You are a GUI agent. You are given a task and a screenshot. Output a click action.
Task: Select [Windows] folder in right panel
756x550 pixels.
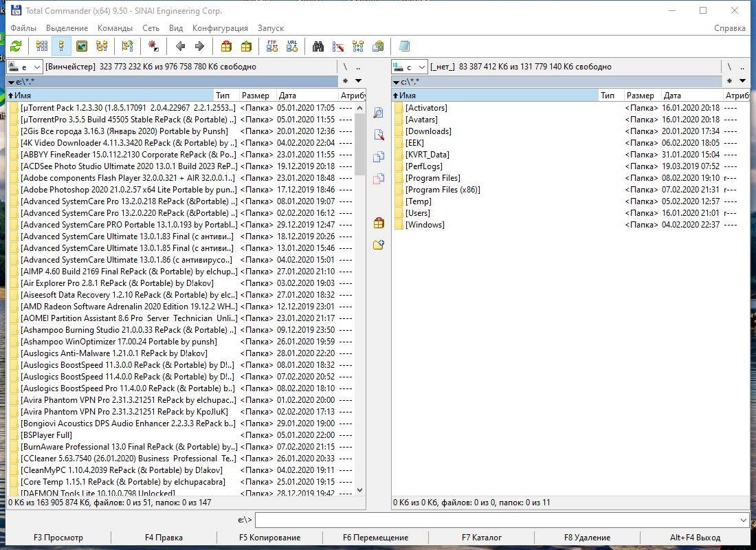tap(425, 225)
